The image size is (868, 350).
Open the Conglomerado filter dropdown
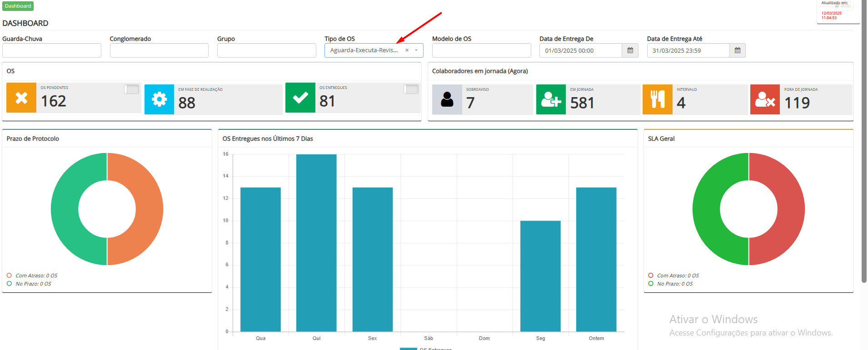click(159, 50)
